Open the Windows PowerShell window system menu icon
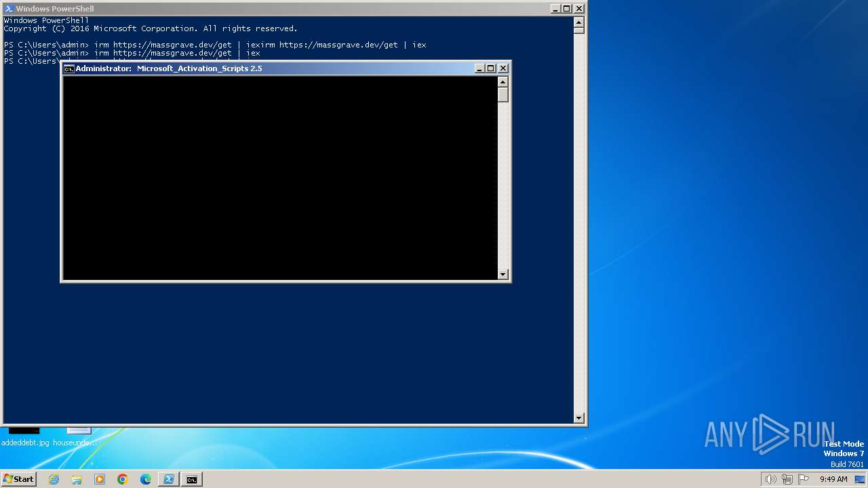 (x=9, y=9)
